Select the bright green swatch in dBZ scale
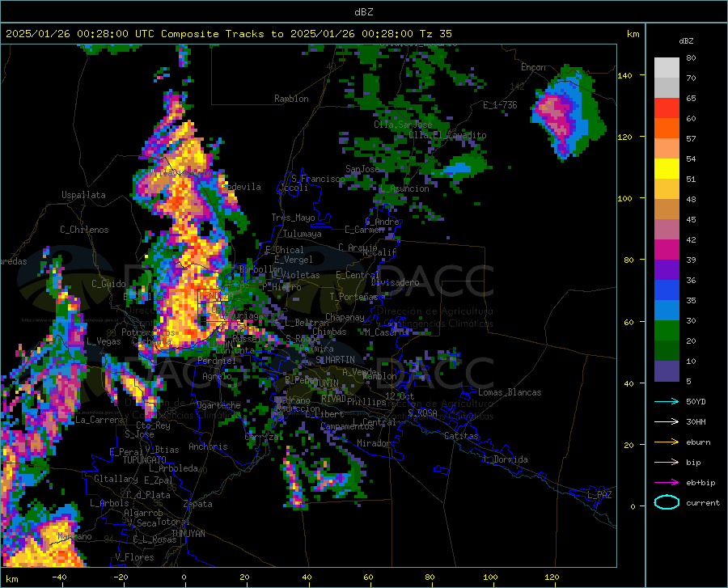The image size is (728, 588). pos(667,331)
